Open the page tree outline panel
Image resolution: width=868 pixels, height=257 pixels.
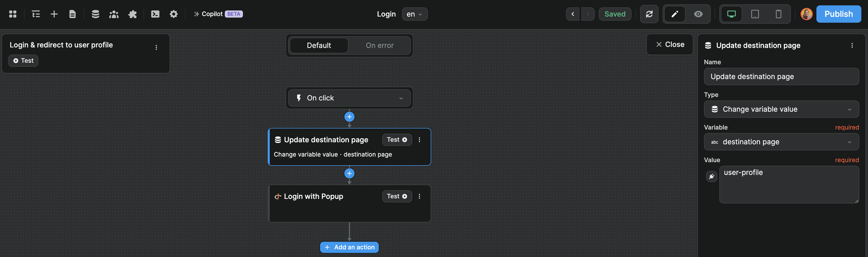click(36, 14)
